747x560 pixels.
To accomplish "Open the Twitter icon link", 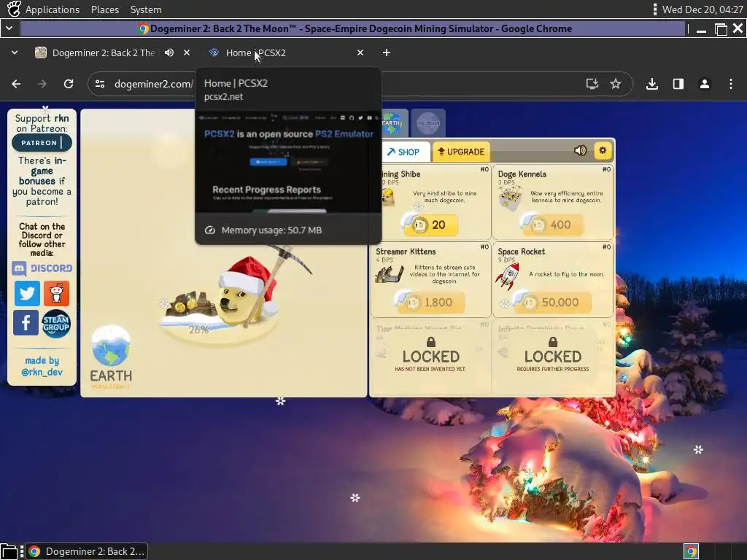I will click(27, 293).
